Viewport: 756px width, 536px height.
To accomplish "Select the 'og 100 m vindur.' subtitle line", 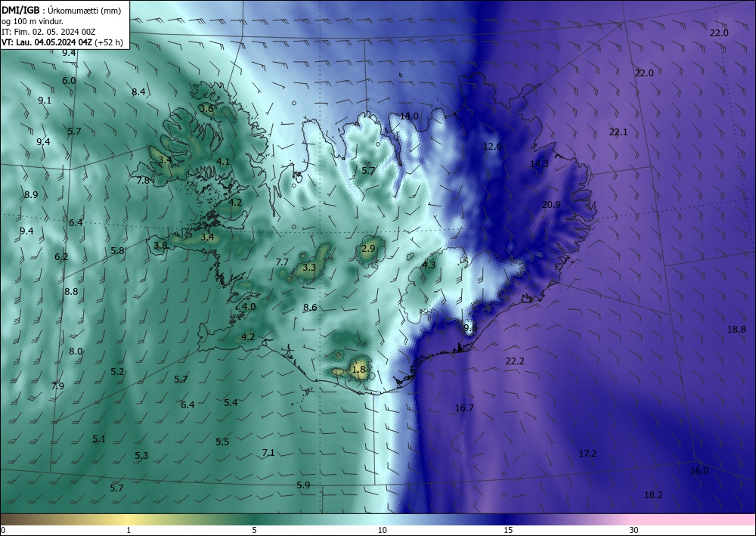I will tap(33, 21).
